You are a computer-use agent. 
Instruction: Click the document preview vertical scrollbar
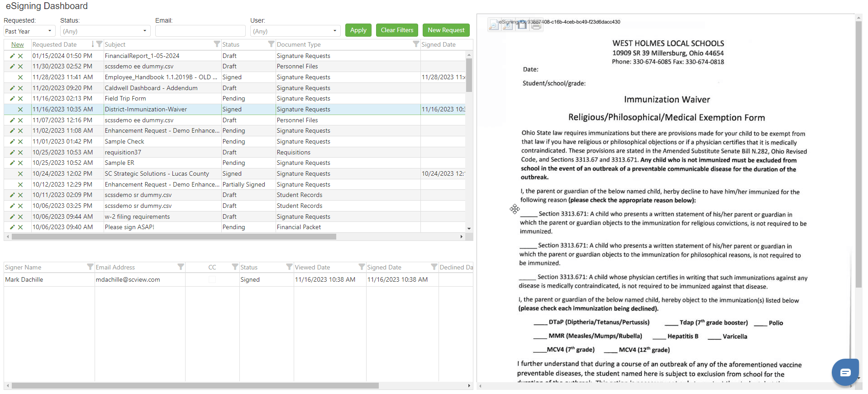[858, 154]
